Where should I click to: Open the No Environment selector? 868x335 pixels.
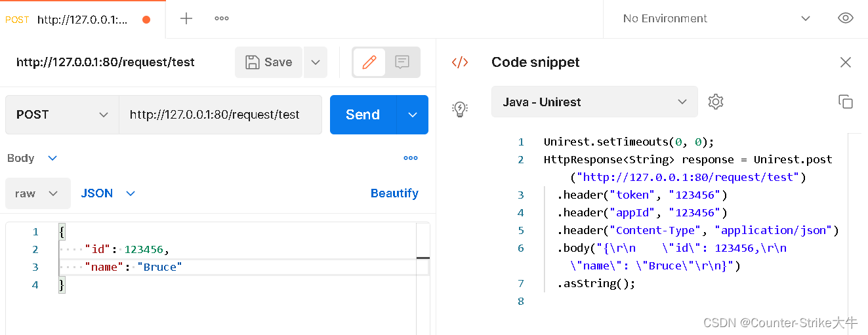click(717, 18)
